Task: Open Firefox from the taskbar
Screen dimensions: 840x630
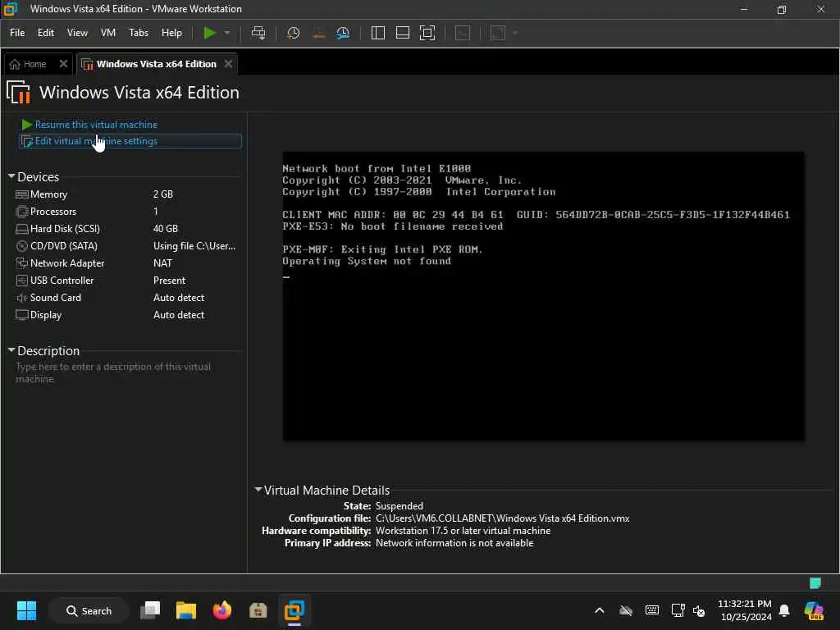Action: (x=221, y=610)
